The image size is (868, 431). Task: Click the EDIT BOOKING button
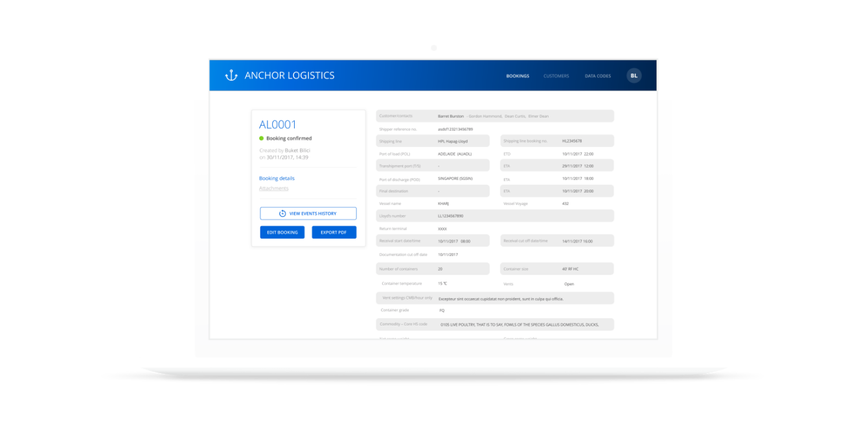tap(282, 232)
